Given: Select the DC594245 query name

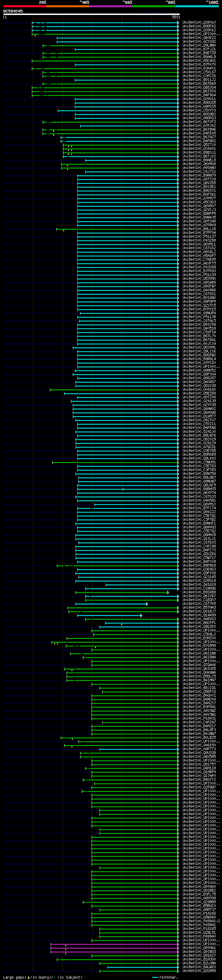Looking at the screenshot, I should tap(13, 11).
